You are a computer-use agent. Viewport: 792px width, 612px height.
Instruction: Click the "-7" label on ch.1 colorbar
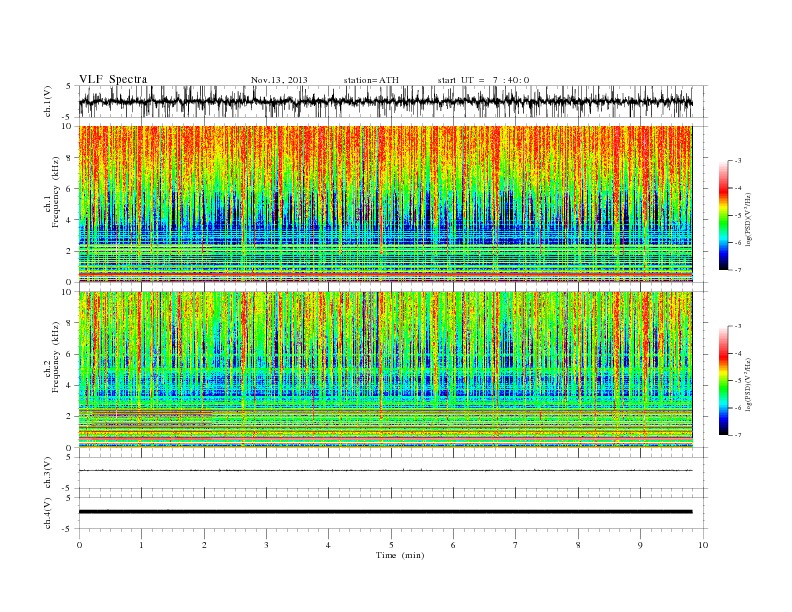click(738, 270)
